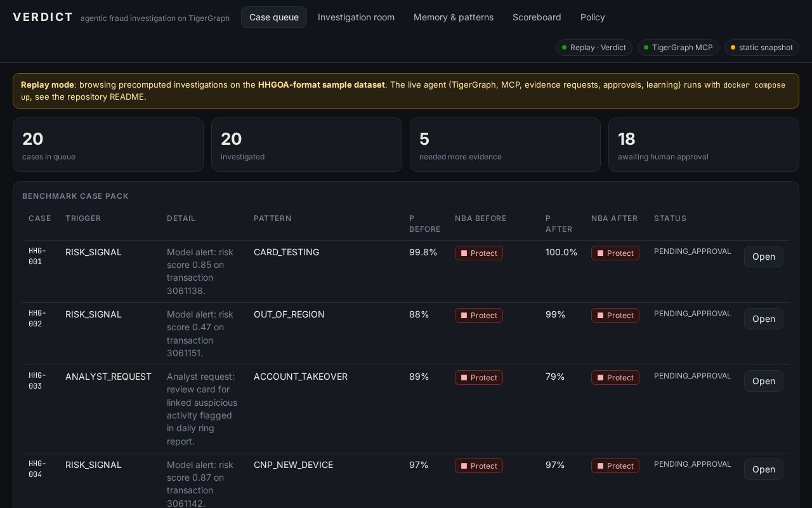
Task: Click the 18 awaiting human approval card
Action: click(704, 145)
